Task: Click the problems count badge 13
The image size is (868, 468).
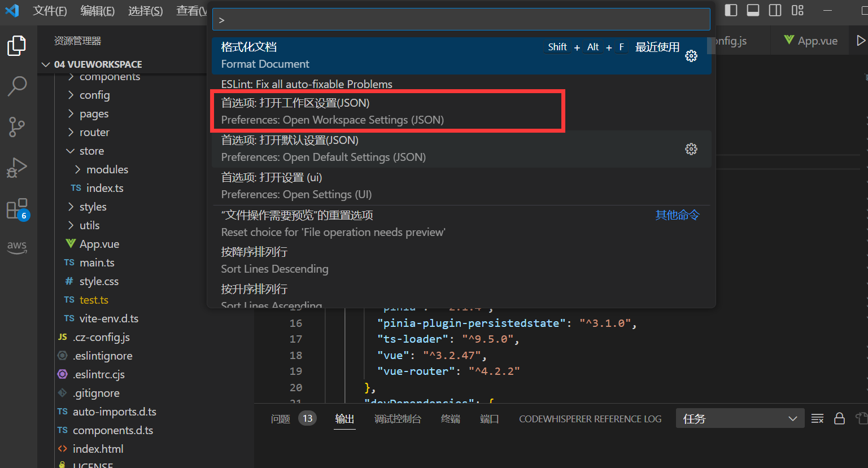Action: click(307, 418)
